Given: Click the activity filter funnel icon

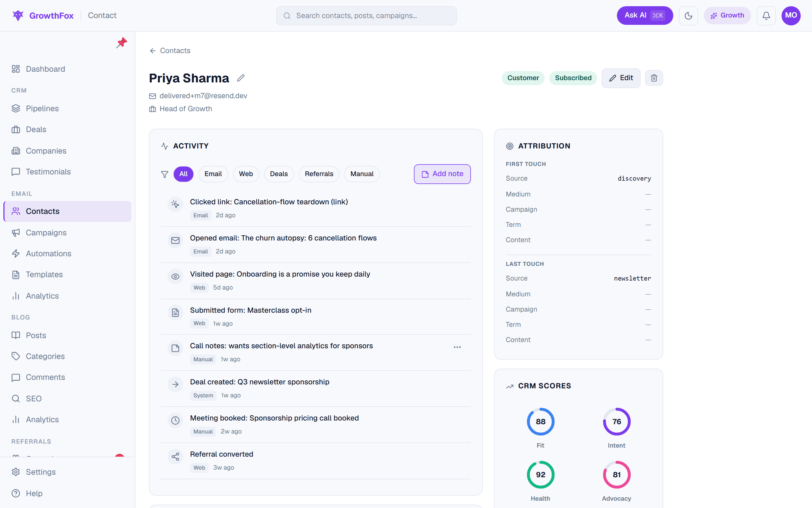Looking at the screenshot, I should pyautogui.click(x=164, y=174).
